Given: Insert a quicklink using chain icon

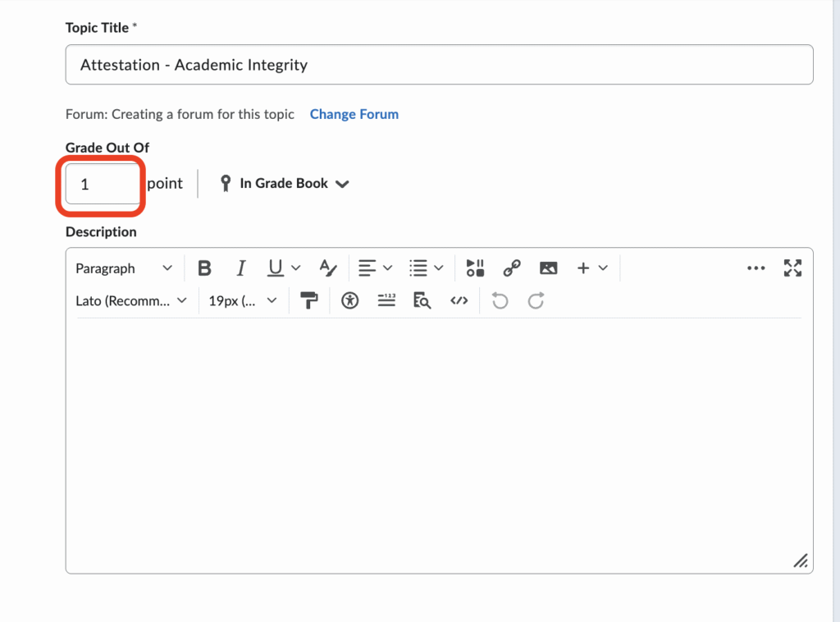Looking at the screenshot, I should (x=512, y=268).
